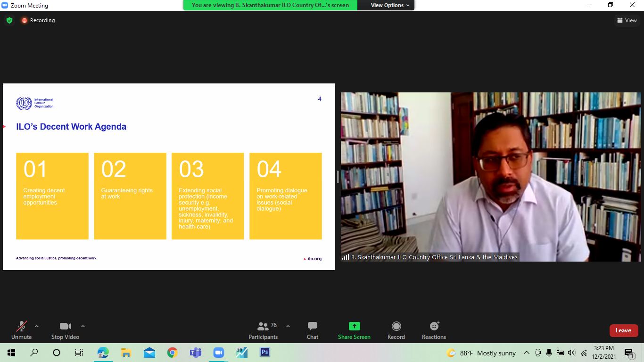Click the '03 Extending social protection' box

208,196
